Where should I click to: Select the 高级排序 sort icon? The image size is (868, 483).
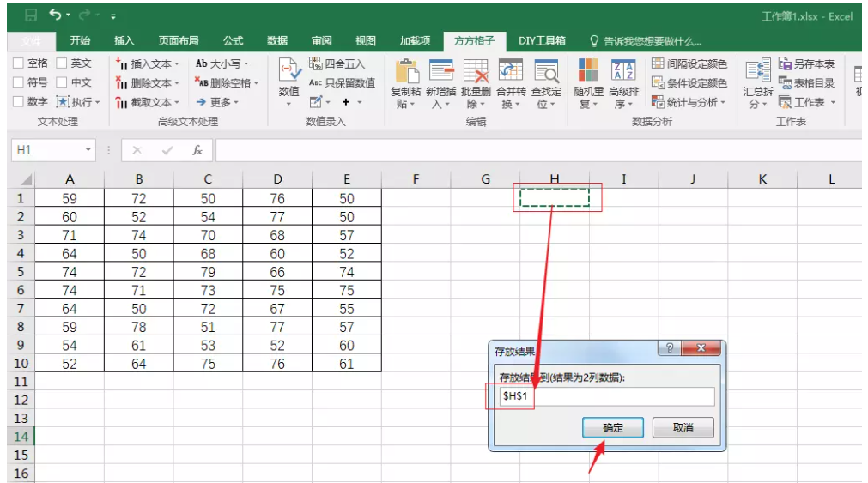point(623,72)
